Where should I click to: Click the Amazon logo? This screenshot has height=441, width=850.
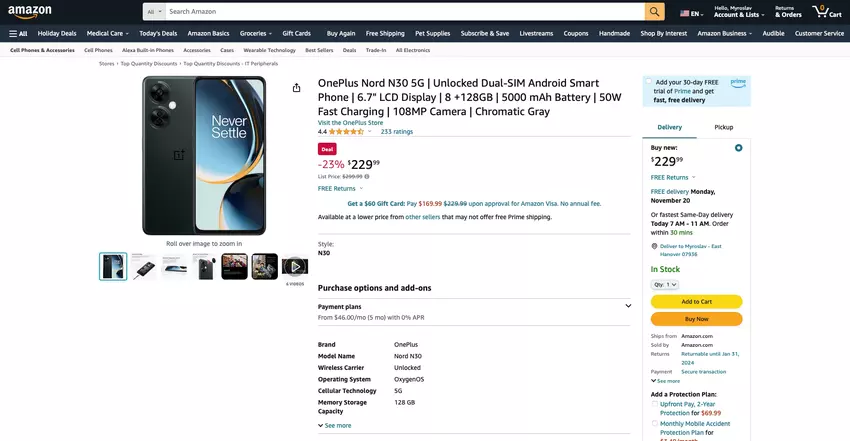click(30, 11)
